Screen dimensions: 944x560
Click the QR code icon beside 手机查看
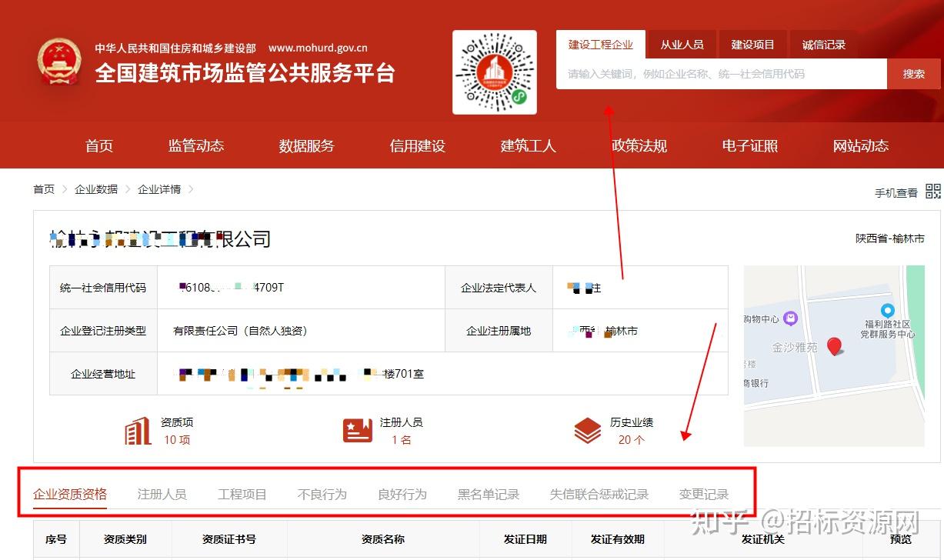tap(932, 192)
